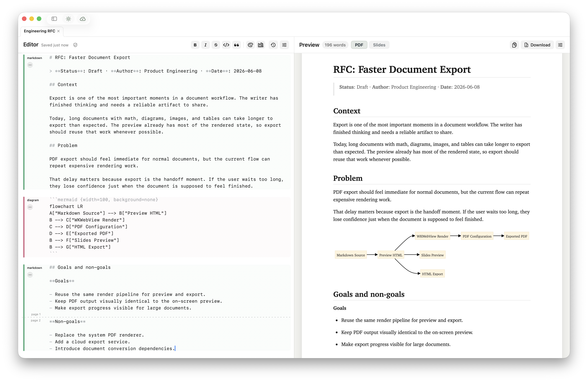
Task: Download the exported document
Action: (537, 45)
